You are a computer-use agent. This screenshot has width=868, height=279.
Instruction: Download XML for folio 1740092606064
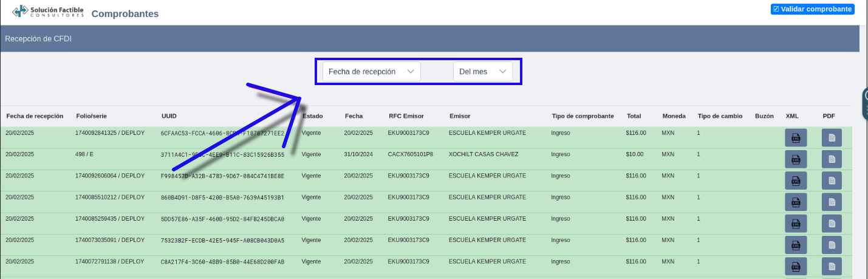click(796, 181)
